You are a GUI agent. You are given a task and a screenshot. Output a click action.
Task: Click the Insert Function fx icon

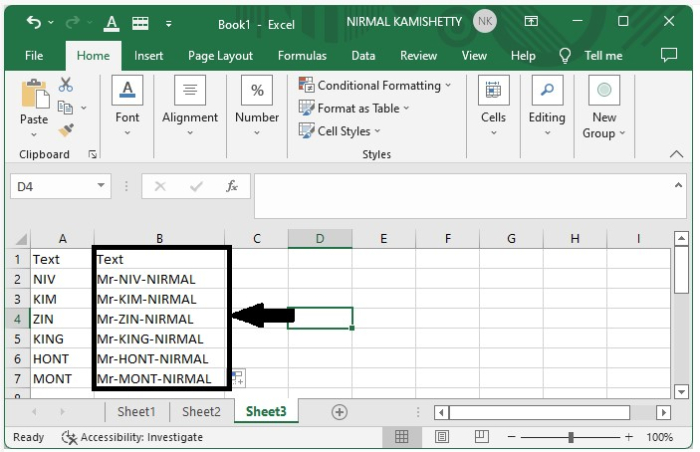(x=232, y=186)
